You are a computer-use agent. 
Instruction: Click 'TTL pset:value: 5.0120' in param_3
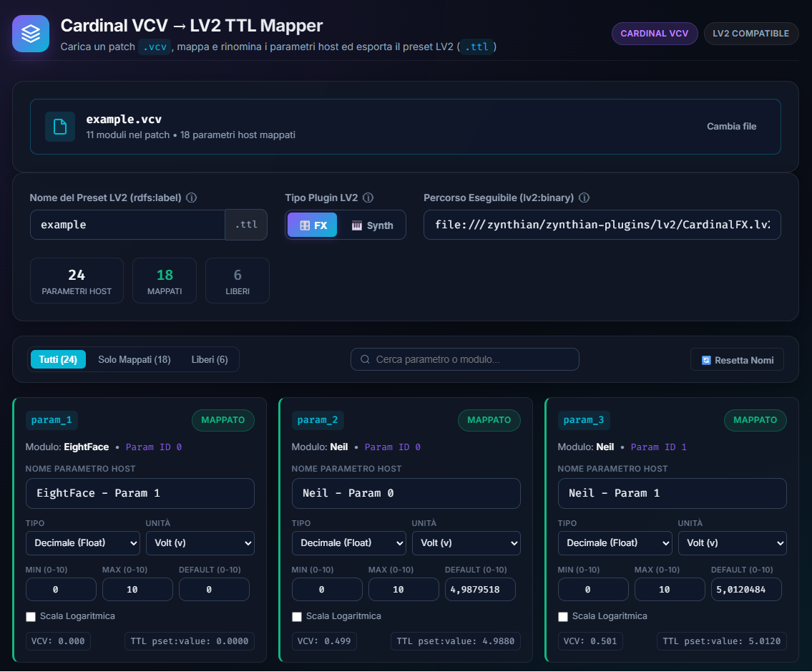(x=722, y=641)
